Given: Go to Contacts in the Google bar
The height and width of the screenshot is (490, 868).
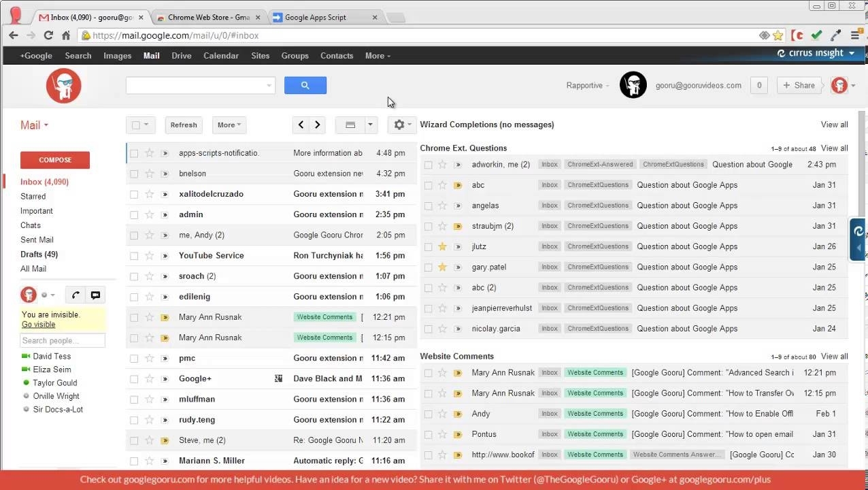Looking at the screenshot, I should pos(337,56).
